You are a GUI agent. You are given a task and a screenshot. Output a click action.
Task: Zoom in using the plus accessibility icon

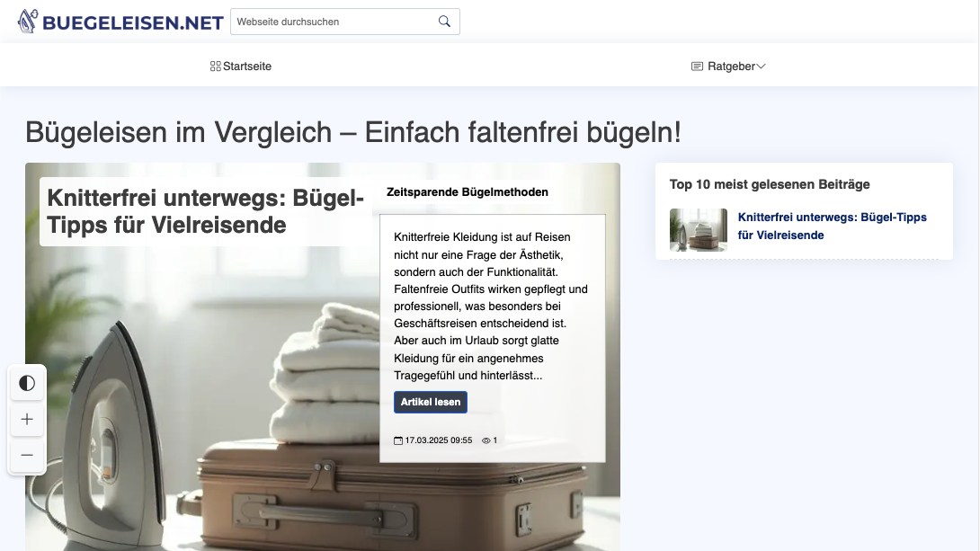coord(27,419)
